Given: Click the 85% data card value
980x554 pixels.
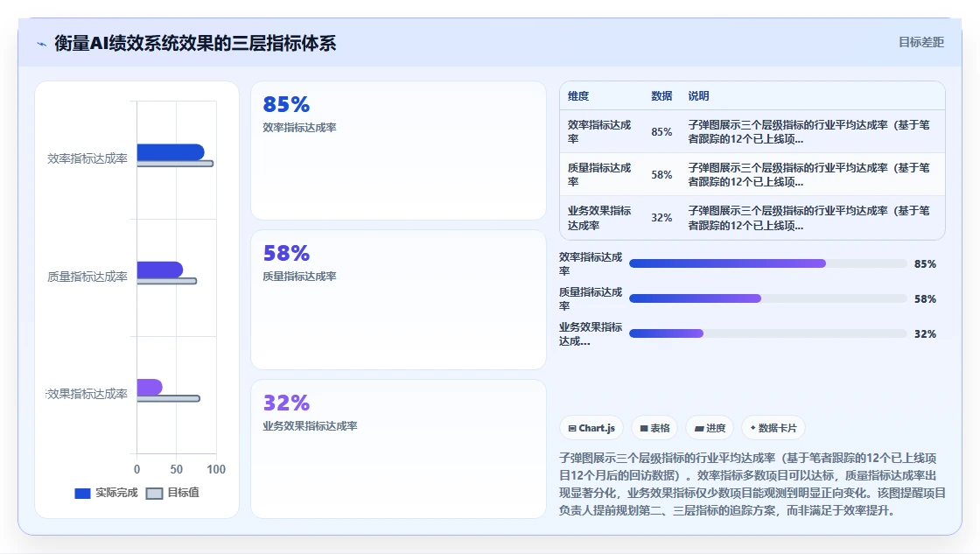Looking at the screenshot, I should (286, 104).
